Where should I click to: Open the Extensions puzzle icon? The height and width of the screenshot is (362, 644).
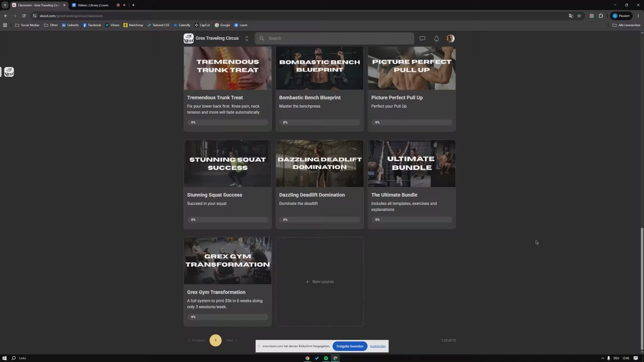coord(601,16)
